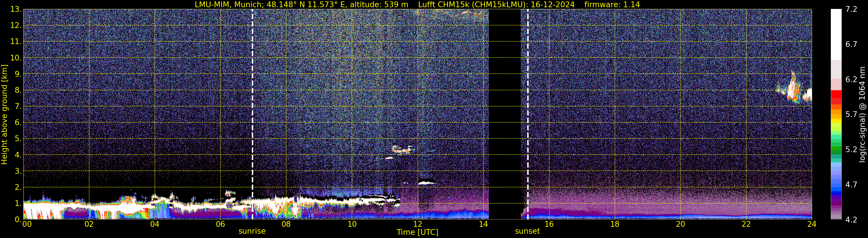The image size is (868, 238).
Task: Click the '10.' height tick label
Action: point(16,58)
